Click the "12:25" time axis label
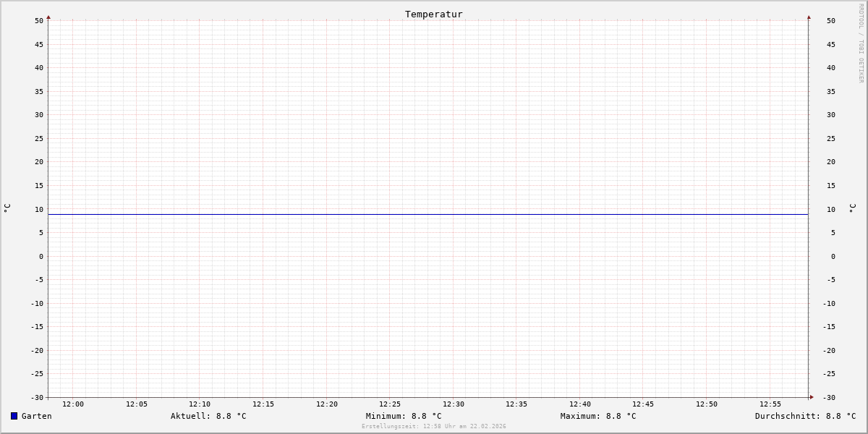This screenshot has width=868, height=434. pyautogui.click(x=390, y=404)
